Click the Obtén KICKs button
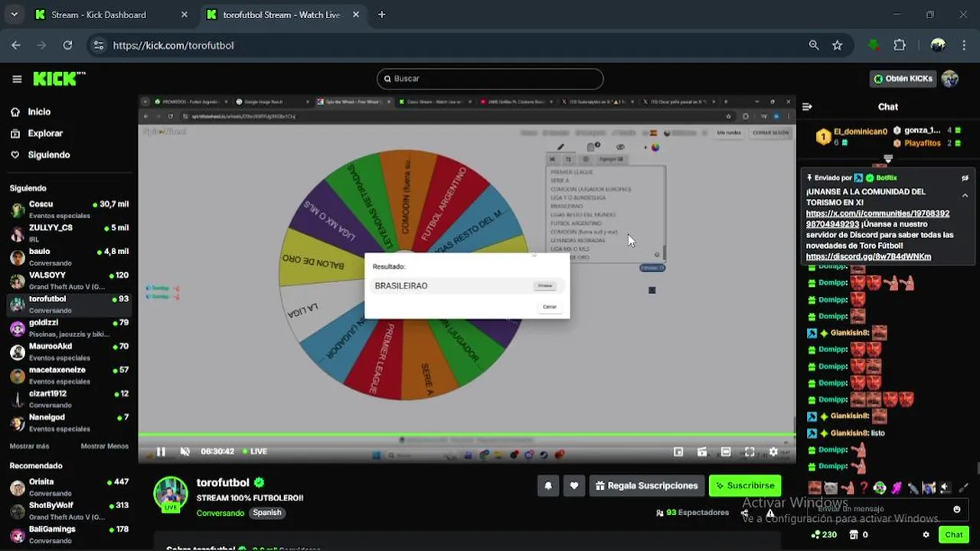Screen dimensions: 980x551 [903, 79]
